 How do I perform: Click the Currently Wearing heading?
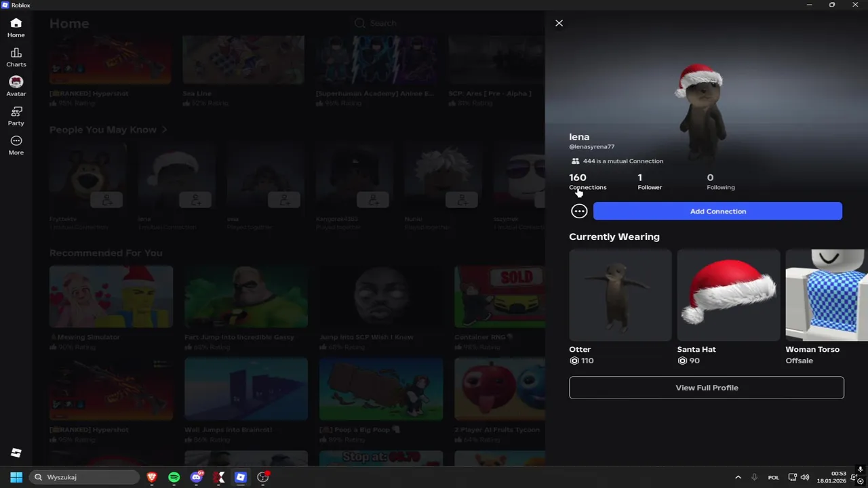pyautogui.click(x=614, y=237)
